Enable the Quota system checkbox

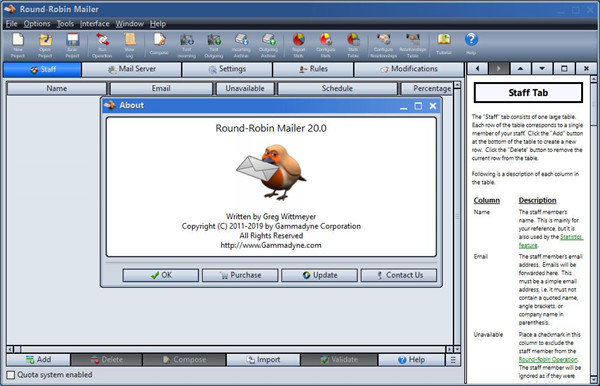pos(11,375)
